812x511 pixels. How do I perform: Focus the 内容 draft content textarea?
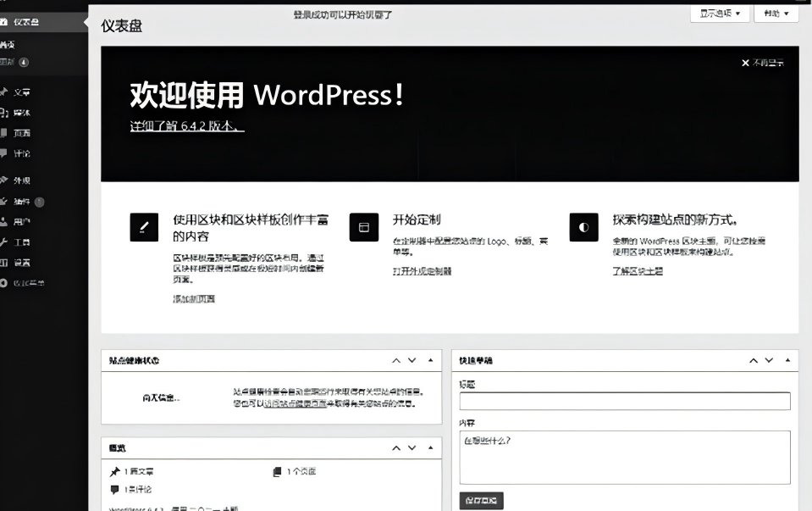tap(625, 458)
